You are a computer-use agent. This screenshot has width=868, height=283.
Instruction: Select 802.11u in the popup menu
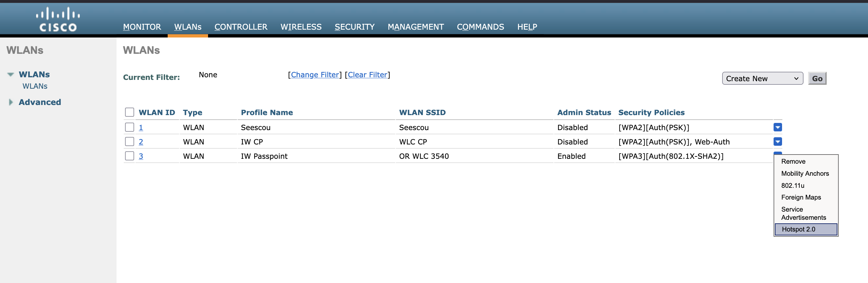[x=792, y=186]
